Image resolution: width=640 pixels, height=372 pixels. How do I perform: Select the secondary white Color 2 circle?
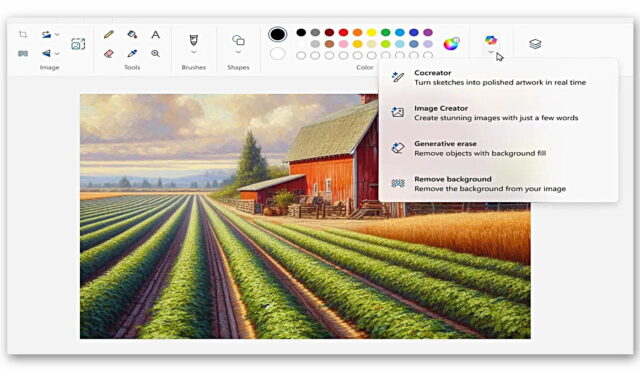pyautogui.click(x=278, y=53)
